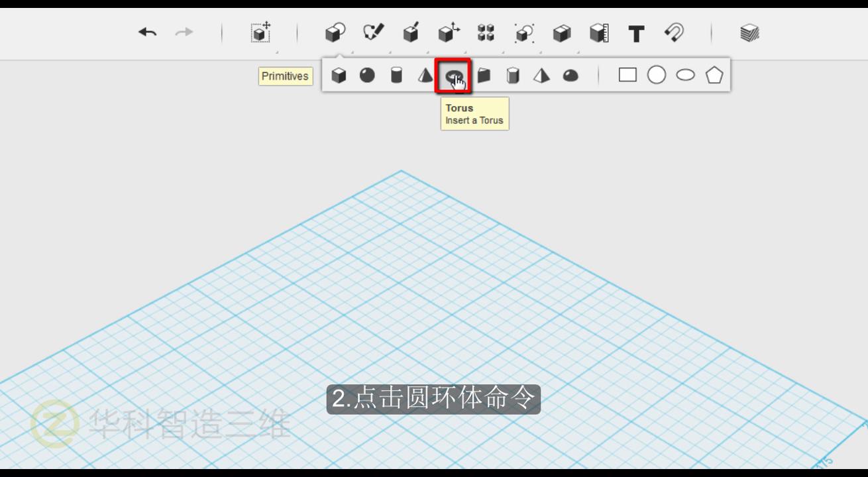Open the Modify tools menu
Viewport: 868px width, 477px height.
pyautogui.click(x=449, y=33)
